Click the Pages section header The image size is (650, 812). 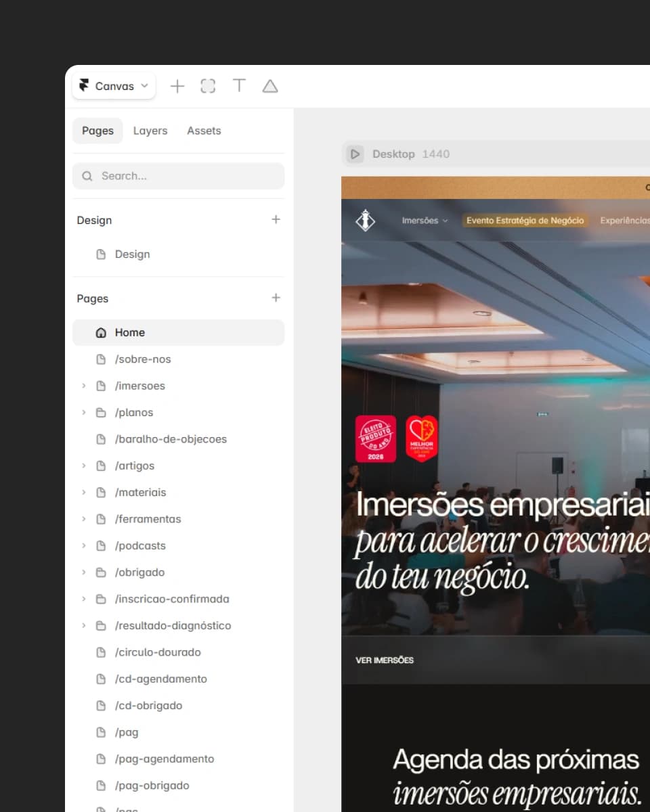tap(93, 298)
